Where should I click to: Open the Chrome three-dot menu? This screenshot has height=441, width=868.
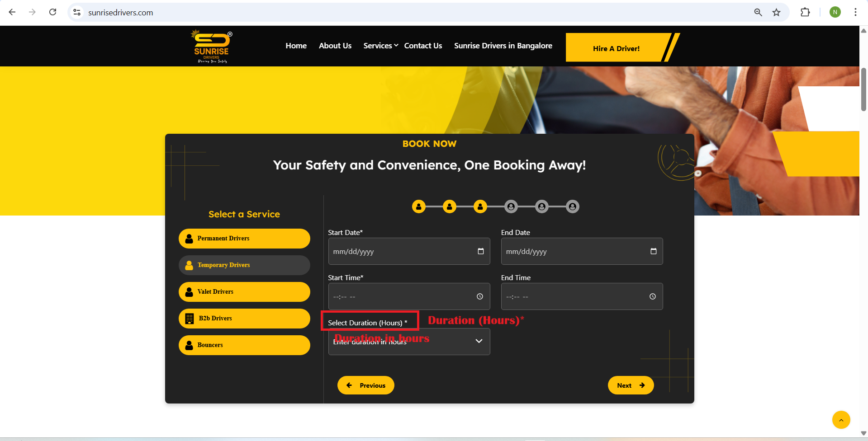[x=855, y=13]
